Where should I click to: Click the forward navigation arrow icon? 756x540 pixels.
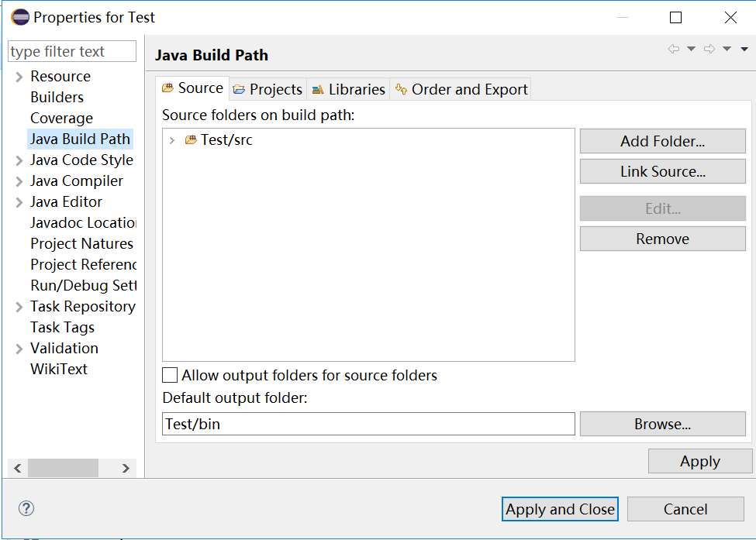709,49
